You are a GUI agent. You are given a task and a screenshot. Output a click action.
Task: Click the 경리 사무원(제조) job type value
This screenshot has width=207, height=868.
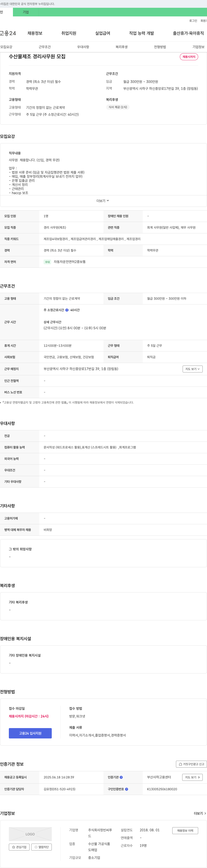55,227
